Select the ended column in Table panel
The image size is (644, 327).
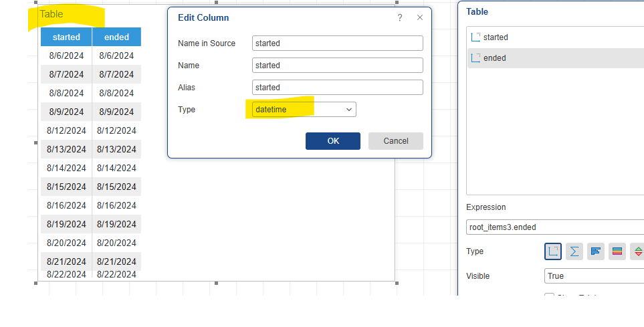pos(556,58)
